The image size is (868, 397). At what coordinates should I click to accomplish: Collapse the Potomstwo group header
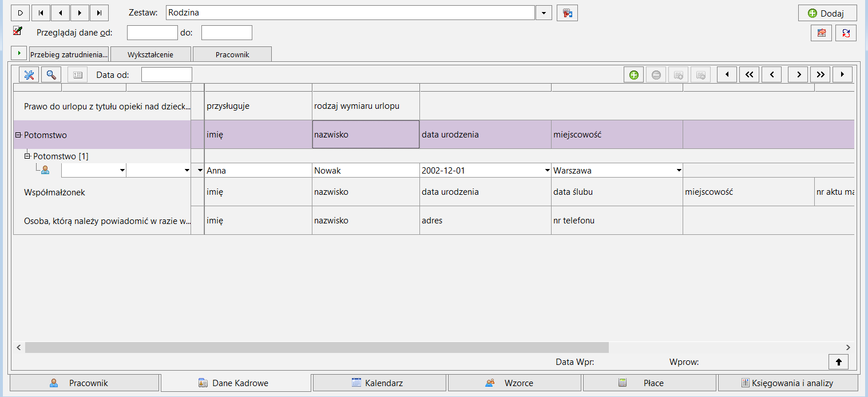pyautogui.click(x=18, y=135)
